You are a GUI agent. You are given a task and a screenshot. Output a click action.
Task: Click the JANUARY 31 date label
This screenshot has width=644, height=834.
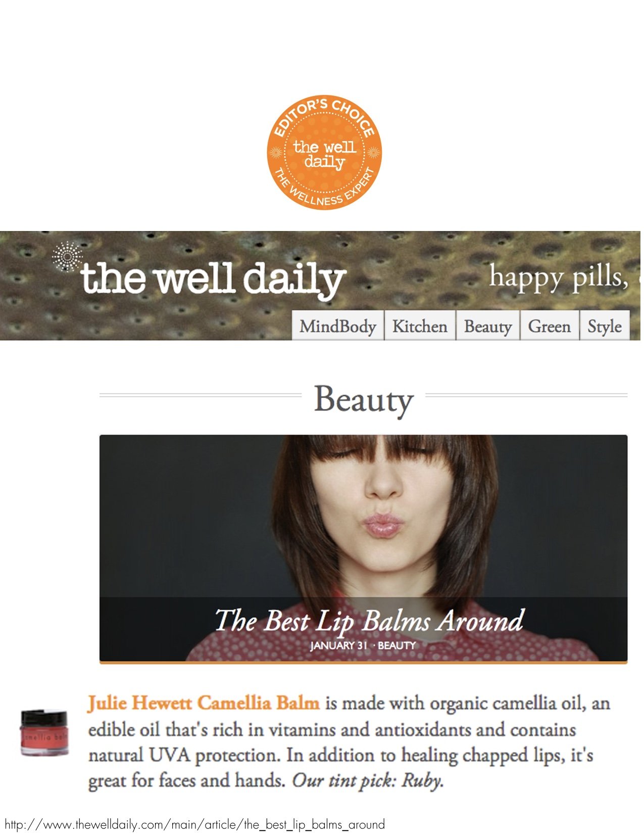(x=338, y=645)
